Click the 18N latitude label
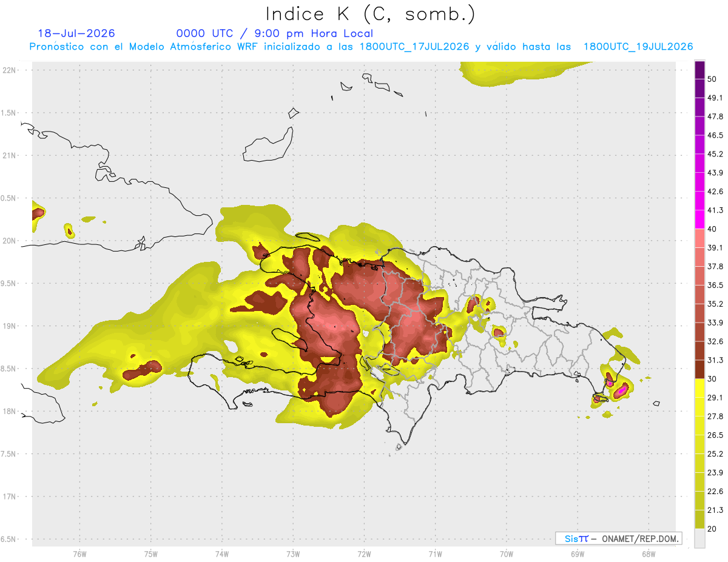 click(x=10, y=411)
